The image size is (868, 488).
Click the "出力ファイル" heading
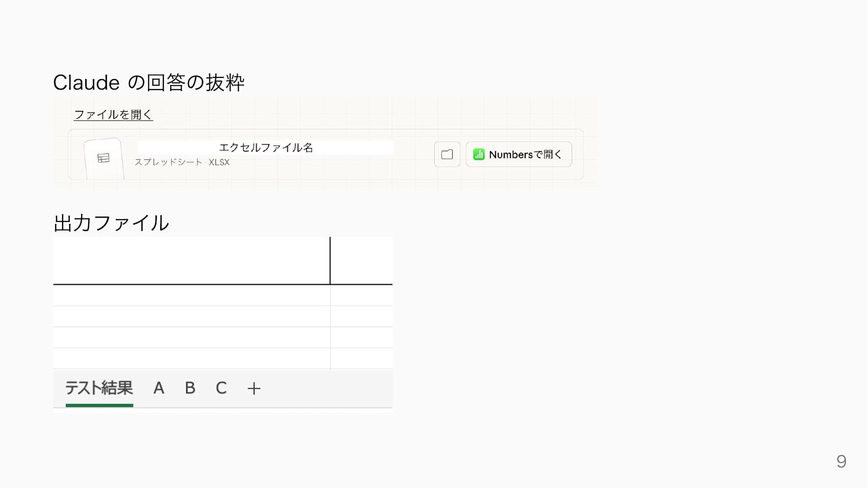tap(111, 223)
